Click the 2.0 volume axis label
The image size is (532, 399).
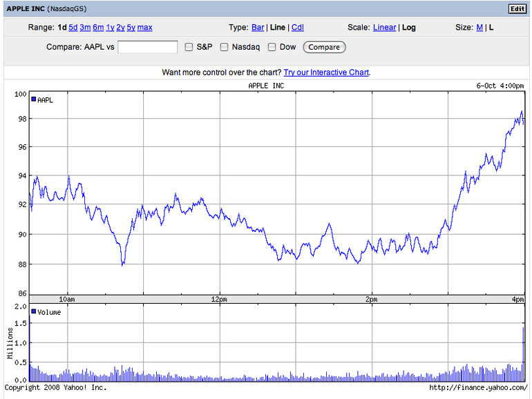(x=21, y=306)
